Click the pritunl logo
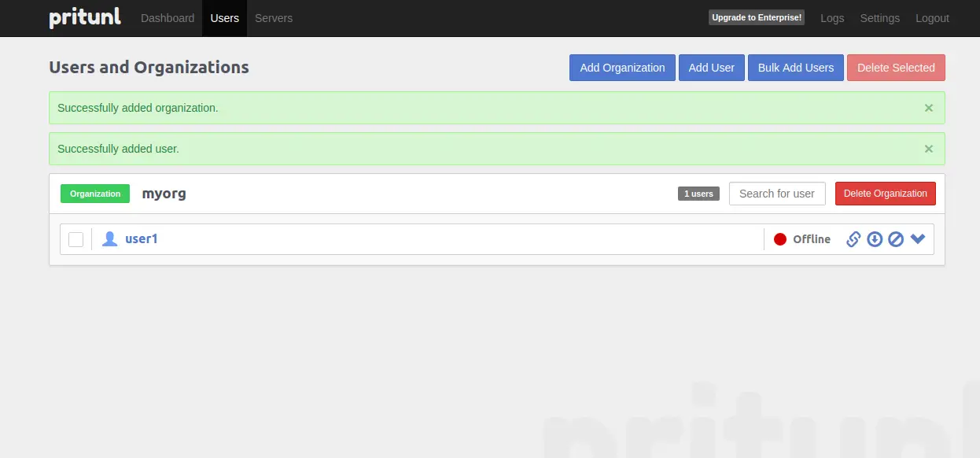Screen dimensions: 980x458 85,17
